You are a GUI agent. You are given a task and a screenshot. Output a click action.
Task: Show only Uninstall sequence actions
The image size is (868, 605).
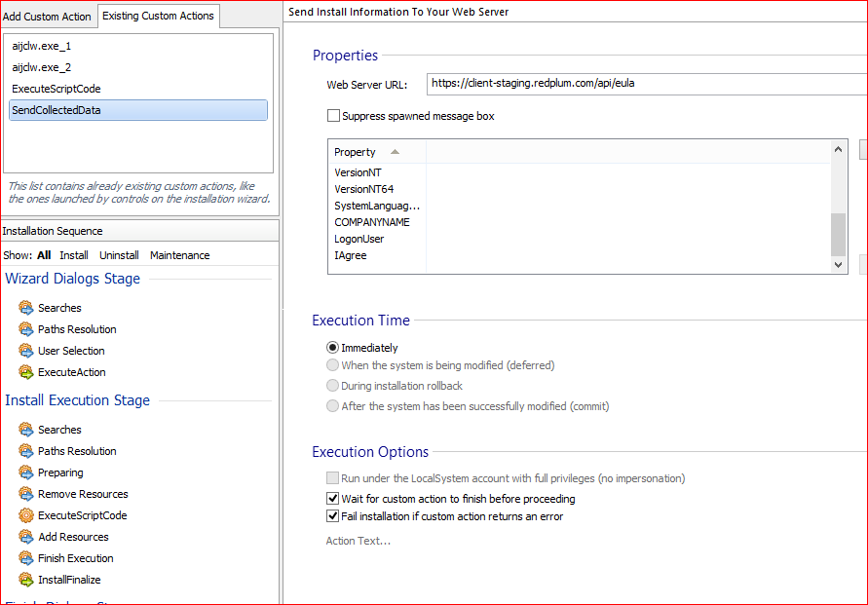pyautogui.click(x=119, y=255)
